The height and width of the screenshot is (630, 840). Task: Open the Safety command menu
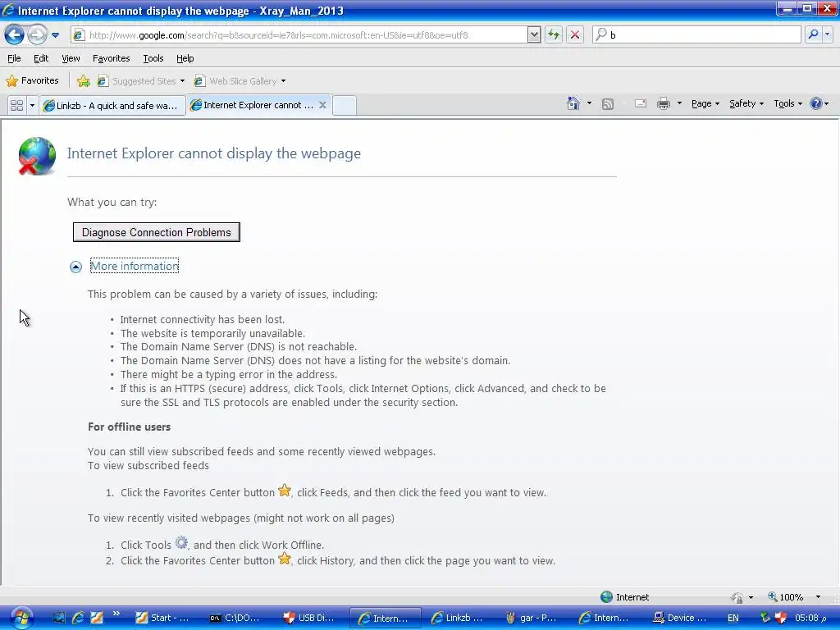746,103
